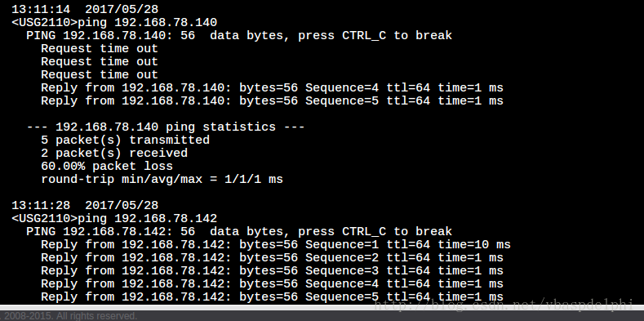This screenshot has width=644, height=321.
Task: Click the round-trip min/avg/max line
Action: 162,179
